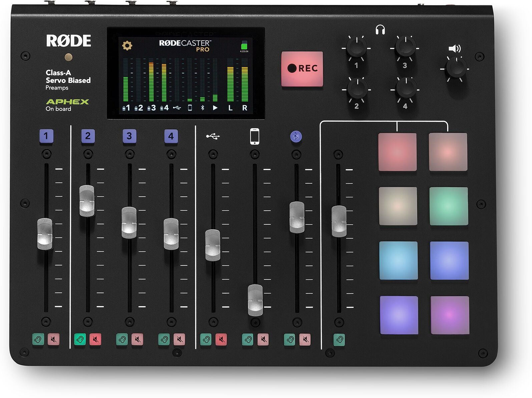Toggle solo listen on channel 4
The height and width of the screenshot is (398, 532).
164,340
